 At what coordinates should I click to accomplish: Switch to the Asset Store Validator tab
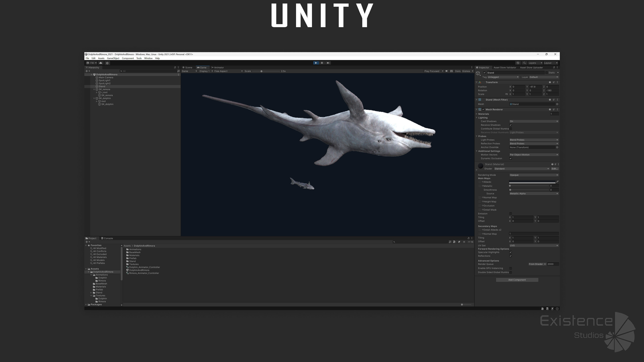coord(505,67)
